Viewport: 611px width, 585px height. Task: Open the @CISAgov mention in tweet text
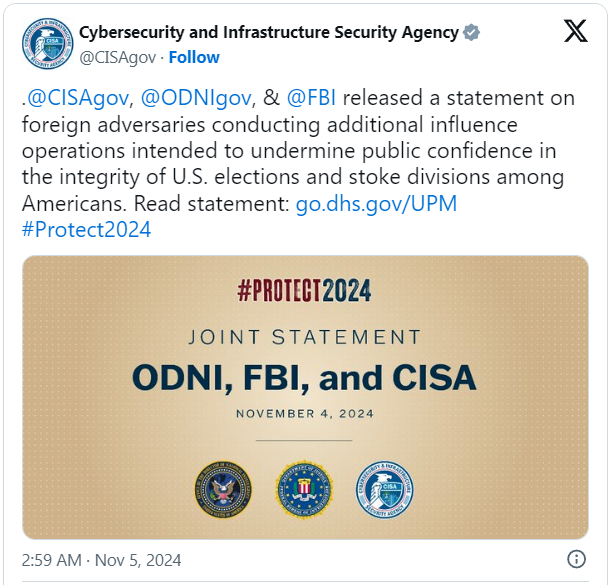(x=77, y=98)
